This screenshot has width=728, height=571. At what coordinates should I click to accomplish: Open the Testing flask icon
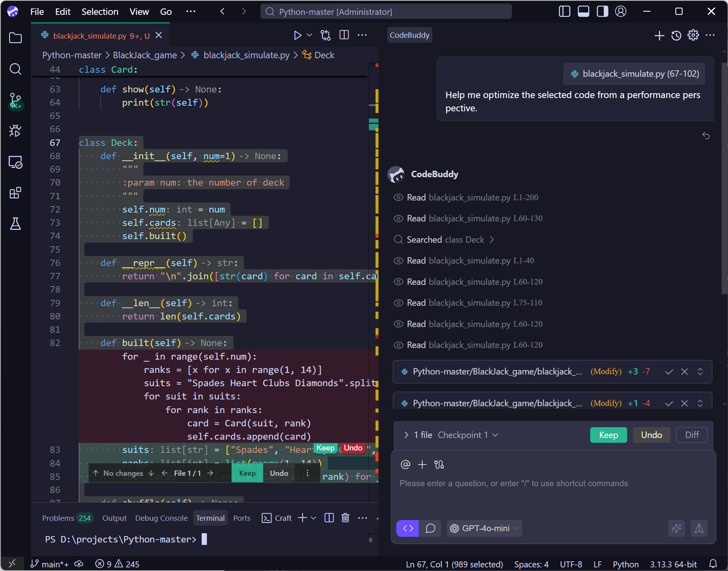15,224
